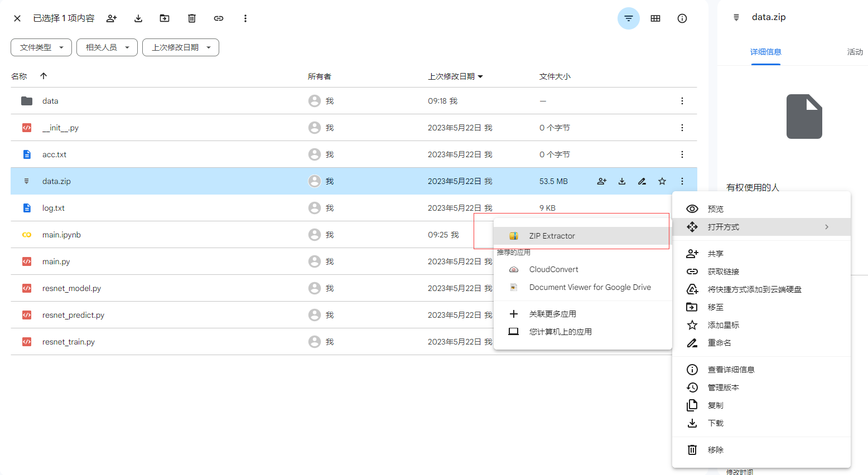Viewport: 868px width, 475px height.
Task: Click 预览 in the context menu
Action: 761,209
